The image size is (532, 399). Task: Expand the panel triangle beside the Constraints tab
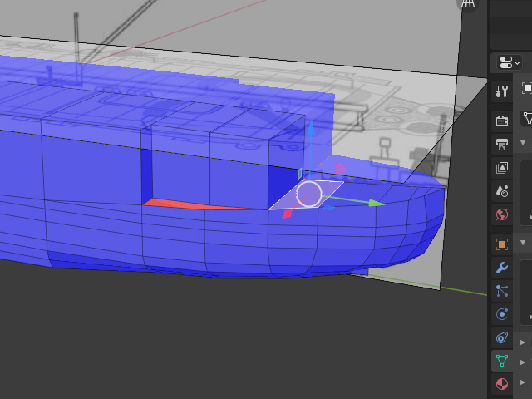(523, 342)
